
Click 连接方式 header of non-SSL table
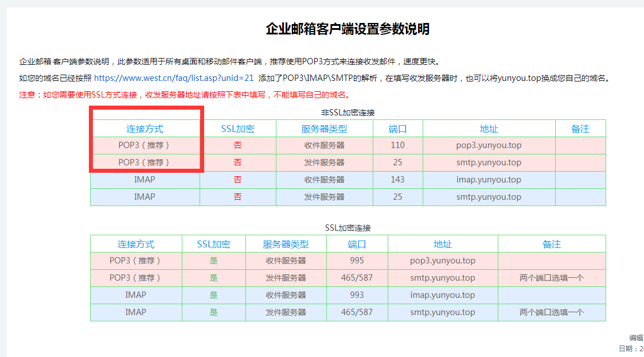[145, 129]
